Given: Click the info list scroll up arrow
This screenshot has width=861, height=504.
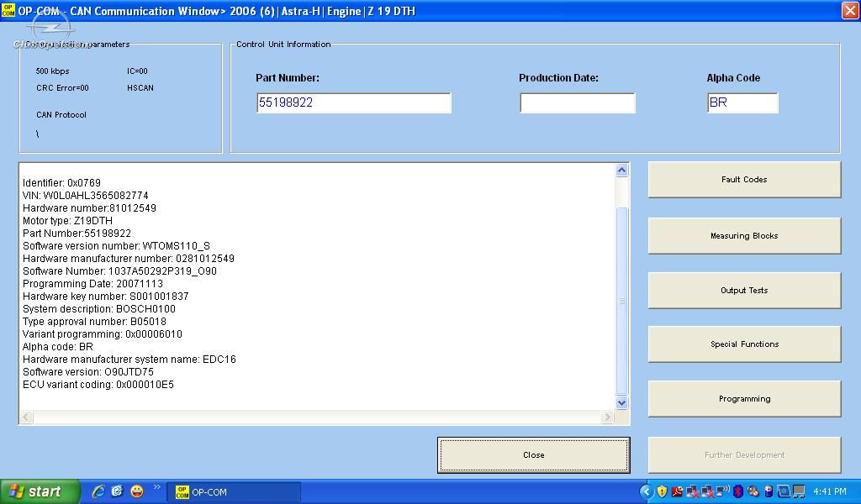Looking at the screenshot, I should pos(621,170).
